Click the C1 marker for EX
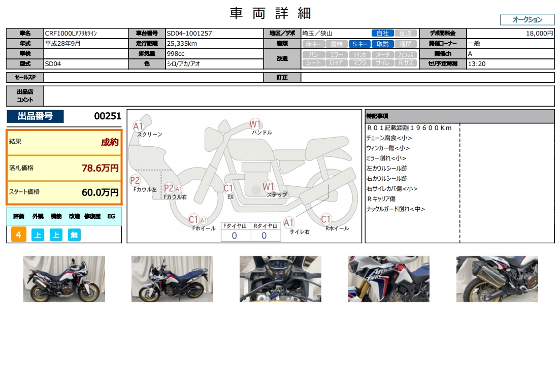Screen dimensions: 560x392 [x=228, y=188]
